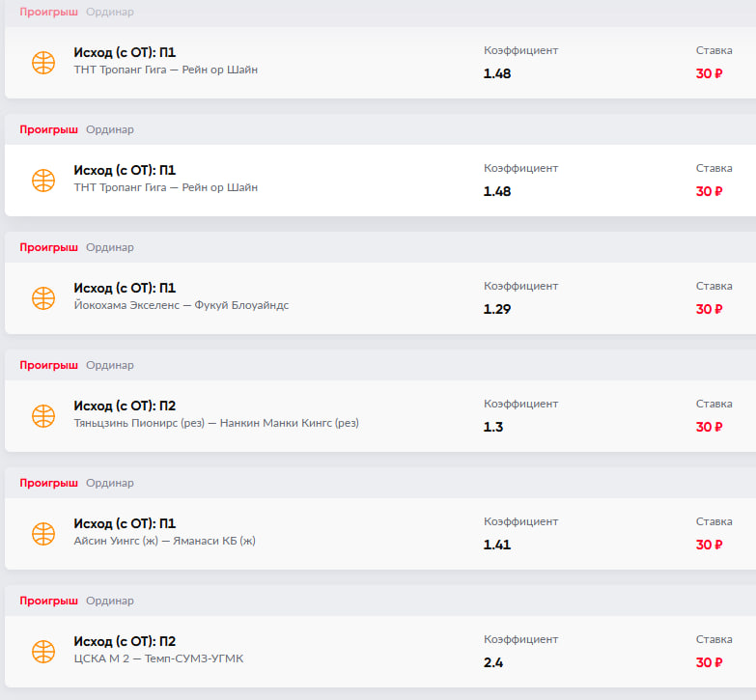The width and height of the screenshot is (756, 700).
Task: Open Тяньцзинь Пионирс — Нанкин Манки Кингс match
Action: pyautogui.click(x=215, y=423)
